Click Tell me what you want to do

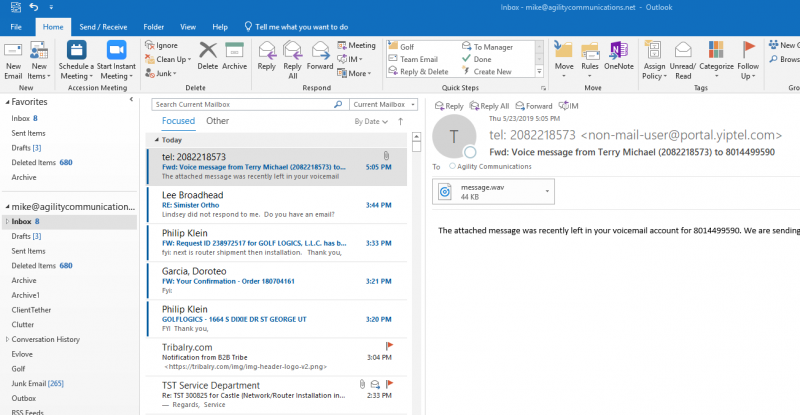click(297, 27)
